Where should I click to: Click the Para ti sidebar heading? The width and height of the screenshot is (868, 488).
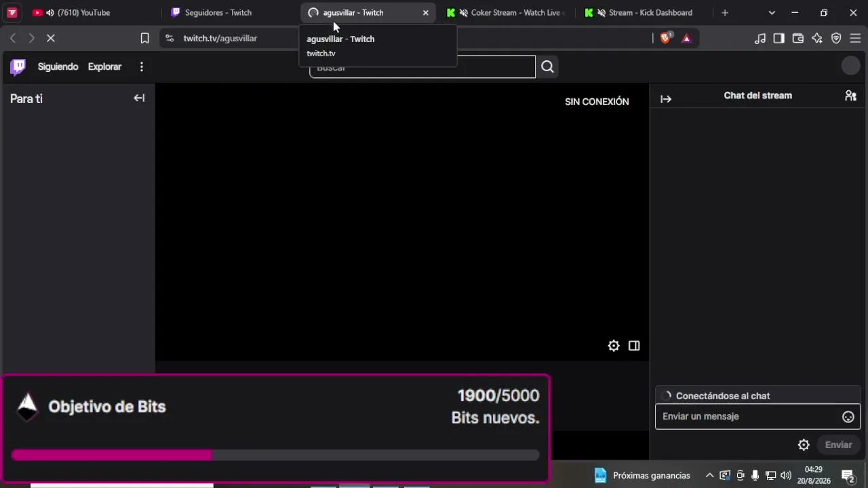[26, 99]
